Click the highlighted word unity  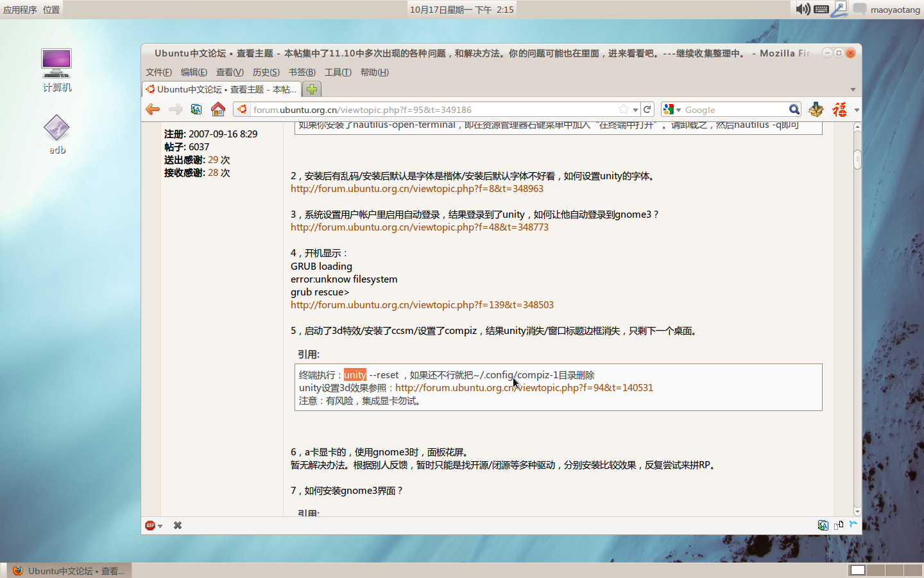coord(355,375)
